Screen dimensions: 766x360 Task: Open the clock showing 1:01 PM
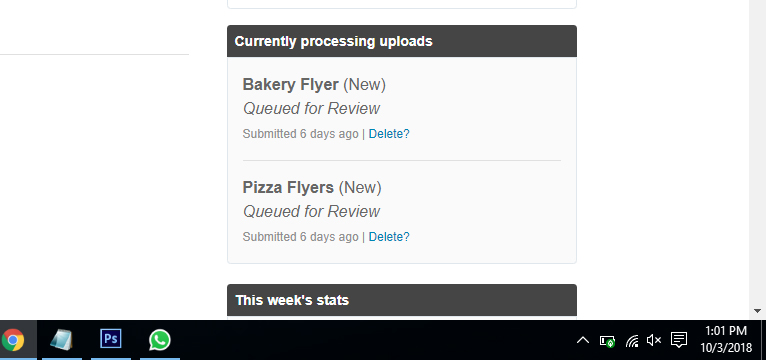click(x=726, y=340)
